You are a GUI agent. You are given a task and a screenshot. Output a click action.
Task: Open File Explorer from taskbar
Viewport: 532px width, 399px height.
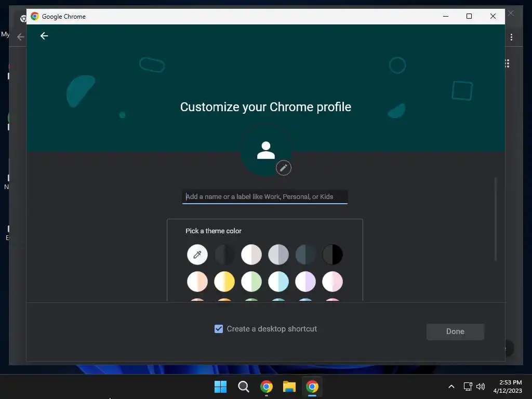pos(289,387)
